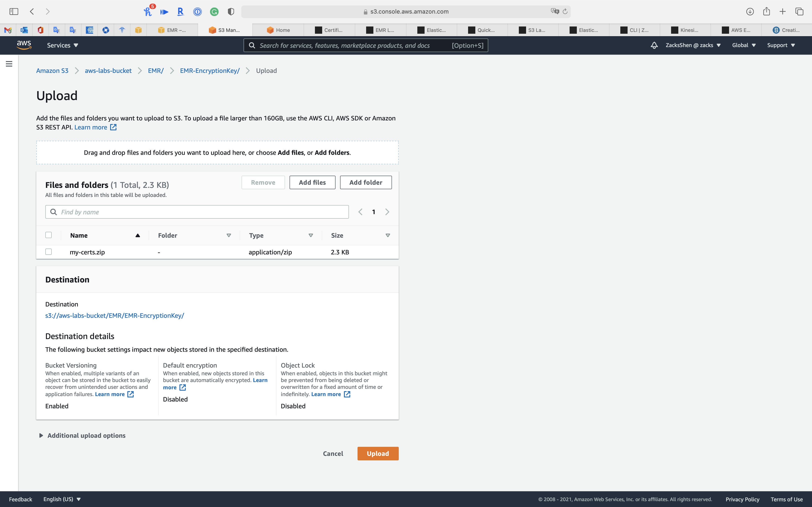Image resolution: width=812 pixels, height=507 pixels.
Task: Select the my-certs.zip checkbox
Action: (49, 252)
